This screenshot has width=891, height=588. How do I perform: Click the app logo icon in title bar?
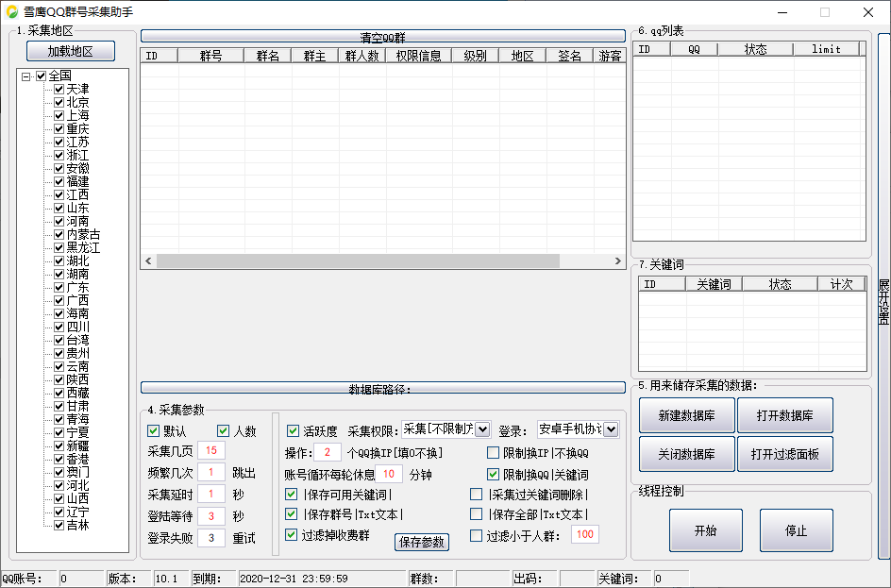click(x=11, y=11)
